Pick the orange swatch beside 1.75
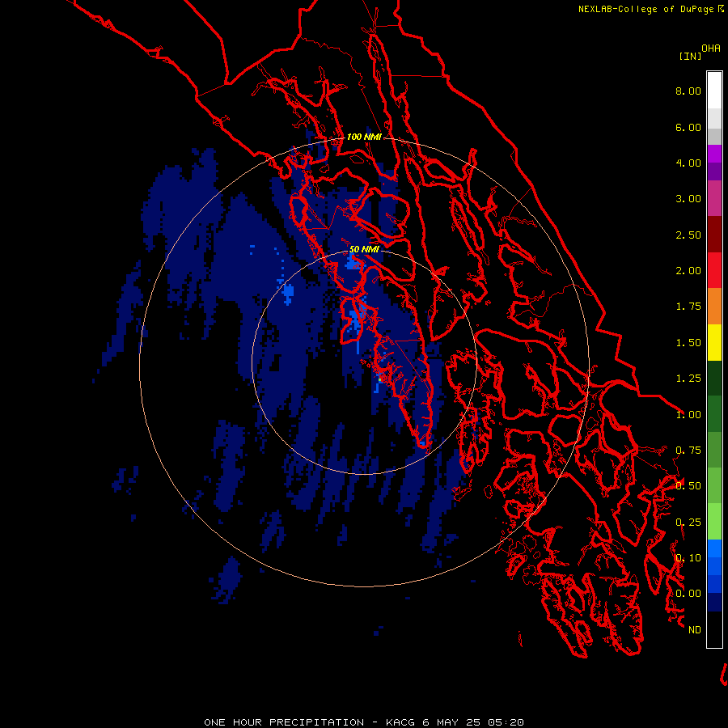Image resolution: width=728 pixels, height=728 pixels. pyautogui.click(x=714, y=307)
